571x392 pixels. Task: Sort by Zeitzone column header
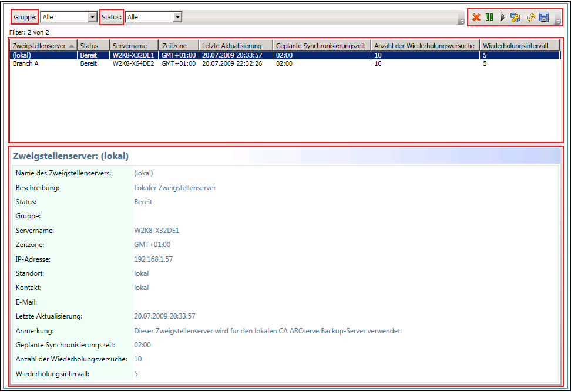[x=179, y=45]
